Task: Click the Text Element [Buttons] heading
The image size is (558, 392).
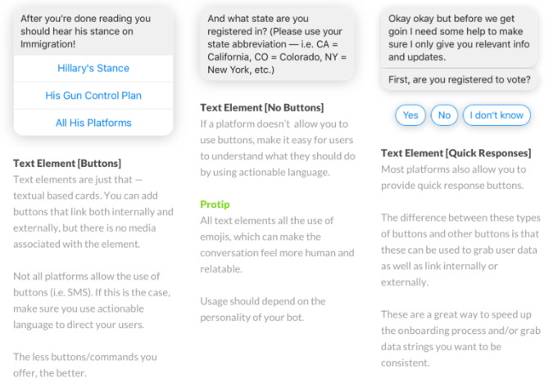Action: pos(67,164)
